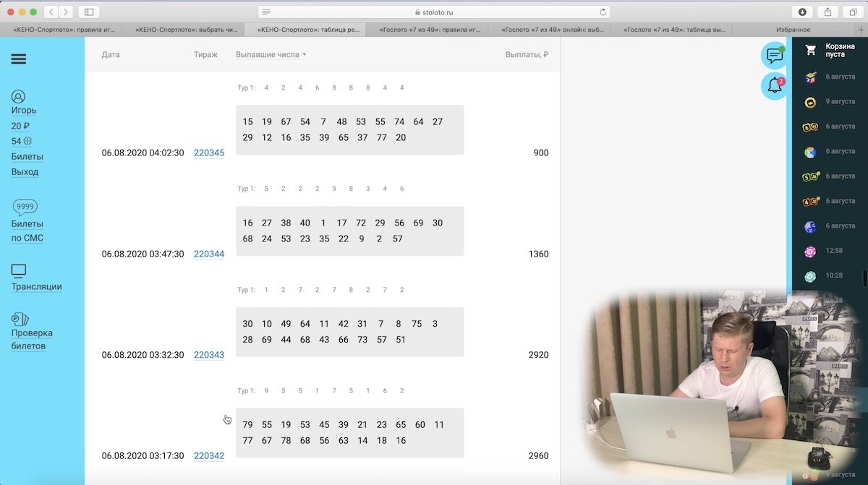Click the Игорь profile link

pyautogui.click(x=24, y=111)
